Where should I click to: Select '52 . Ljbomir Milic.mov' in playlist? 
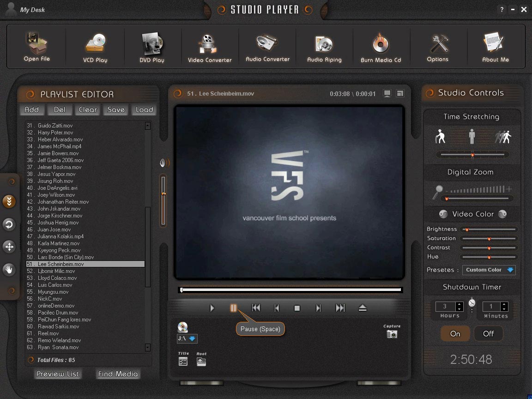coord(85,271)
